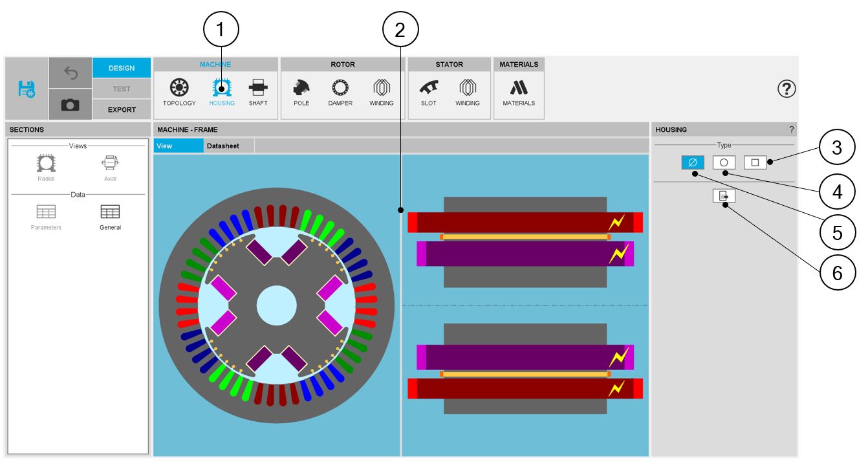The height and width of the screenshot is (462, 868).
Task: Open the help question mark icon
Action: coord(786,89)
